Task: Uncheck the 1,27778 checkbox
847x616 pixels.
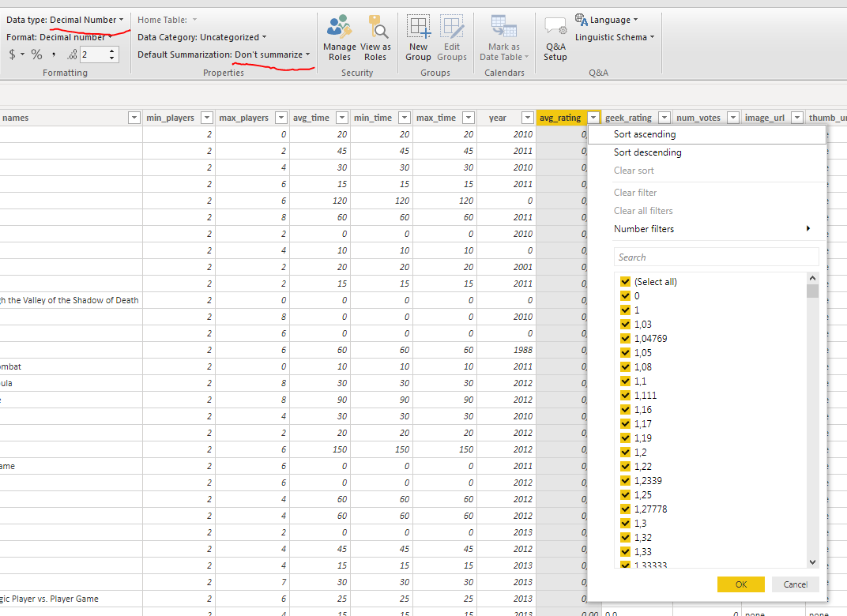Action: tap(626, 509)
